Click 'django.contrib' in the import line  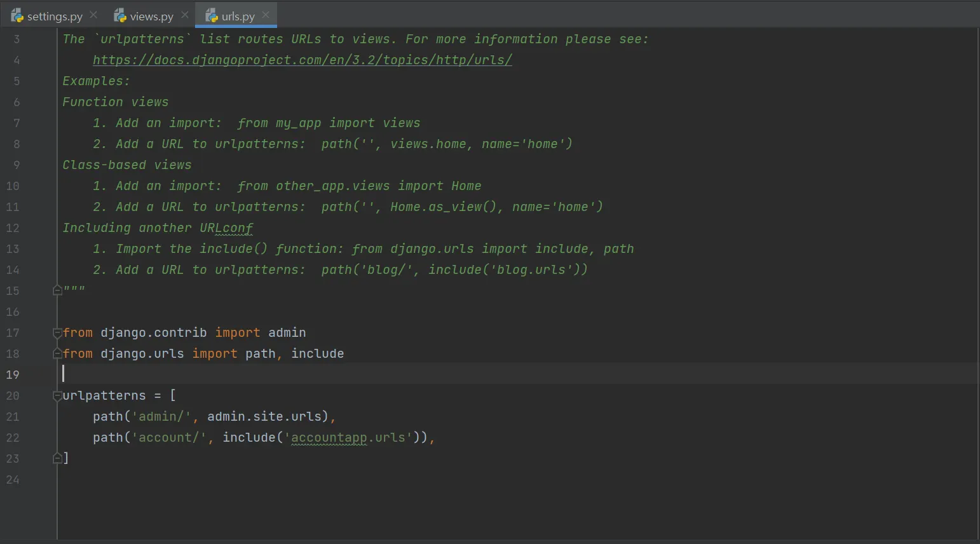pyautogui.click(x=154, y=333)
